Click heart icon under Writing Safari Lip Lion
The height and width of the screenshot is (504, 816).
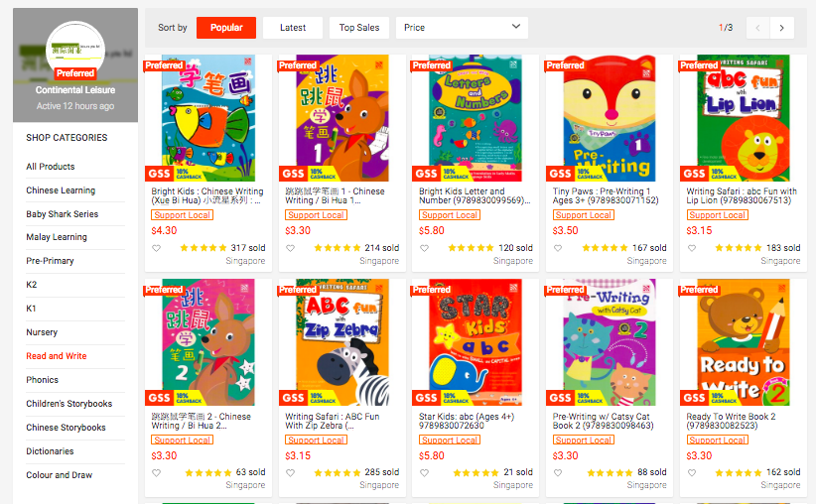(x=692, y=248)
